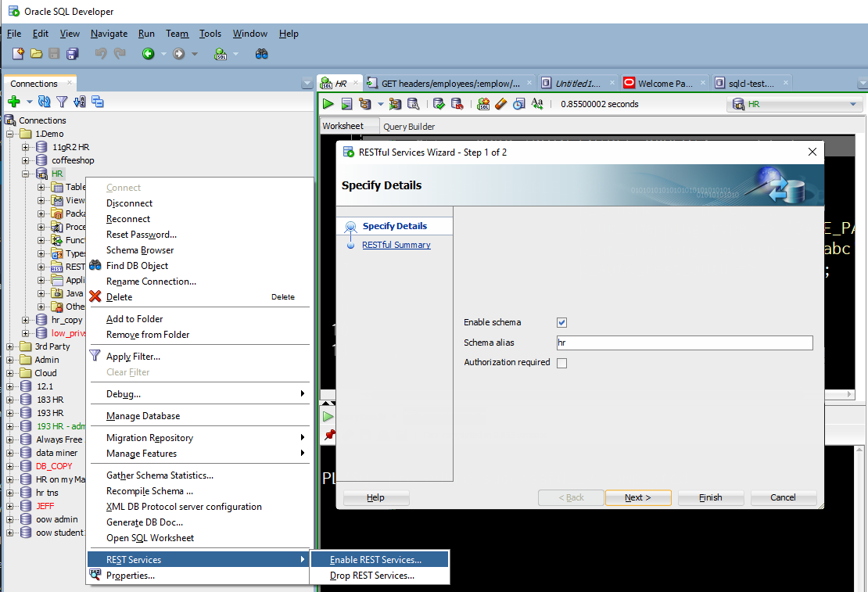Click the eraser Clear icon in toolbar
Screen dimensions: 868x592
coord(501,103)
